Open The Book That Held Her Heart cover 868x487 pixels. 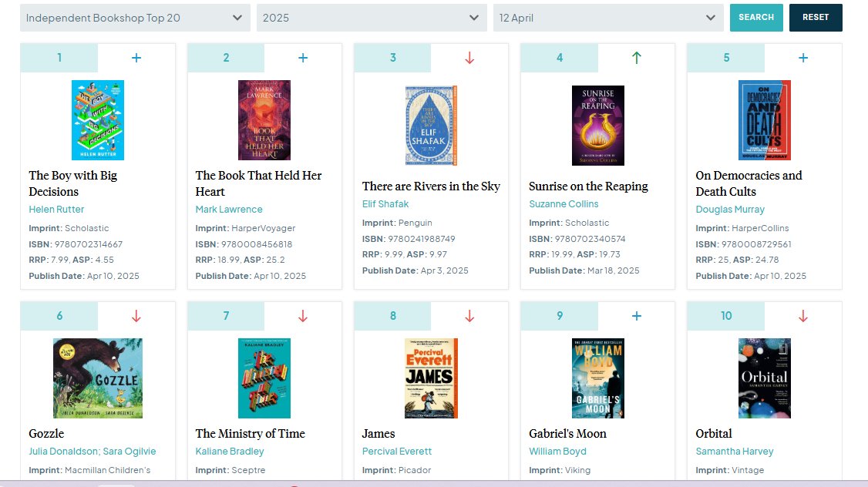[264, 120]
